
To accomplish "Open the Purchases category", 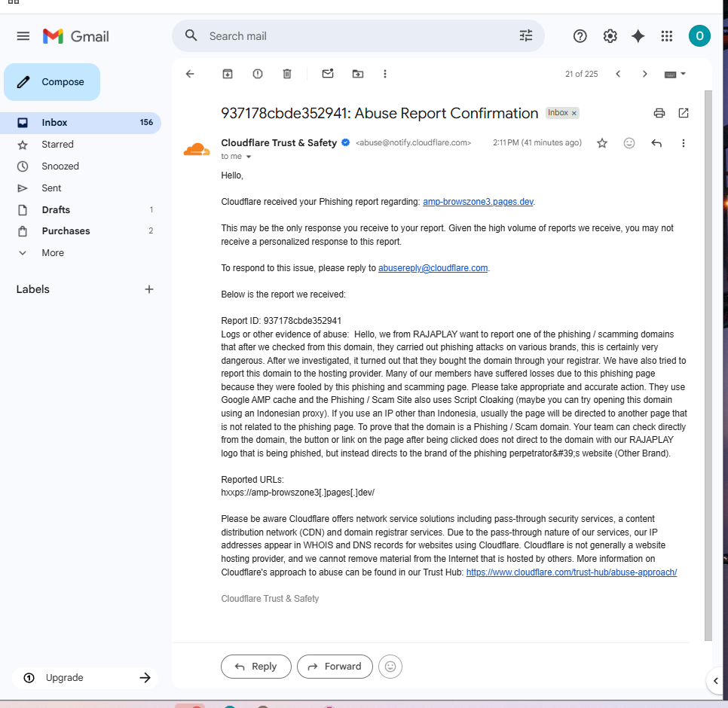I will 81,231.
